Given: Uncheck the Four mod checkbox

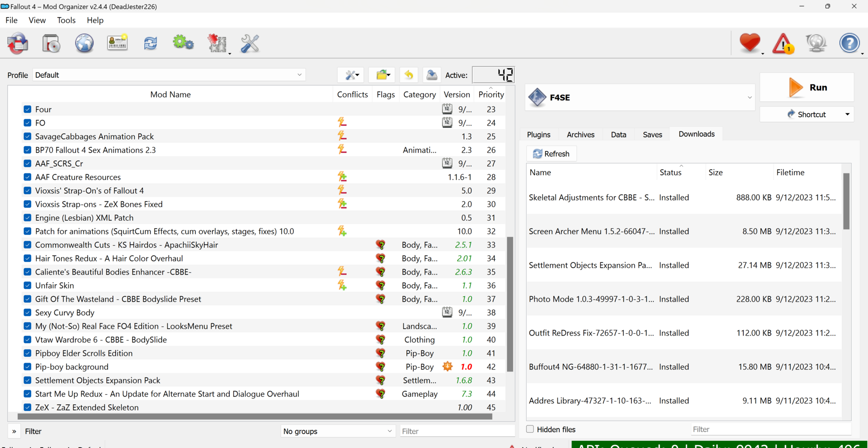Looking at the screenshot, I should pos(28,109).
